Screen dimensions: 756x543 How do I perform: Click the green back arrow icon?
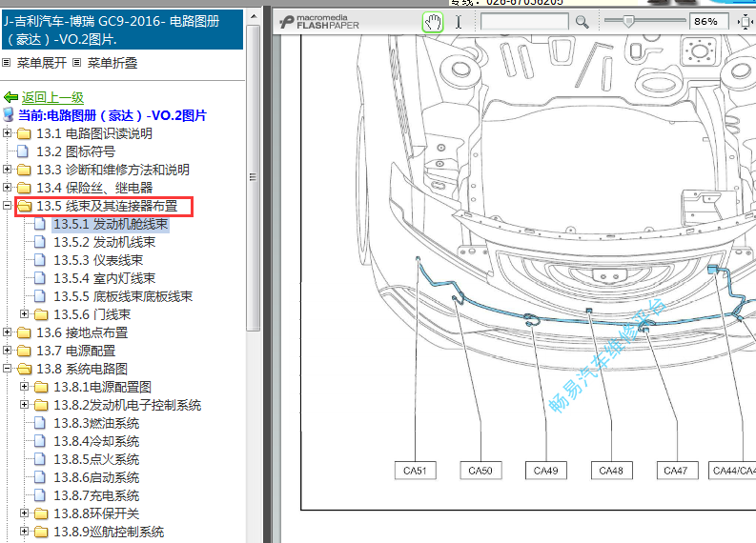click(10, 97)
